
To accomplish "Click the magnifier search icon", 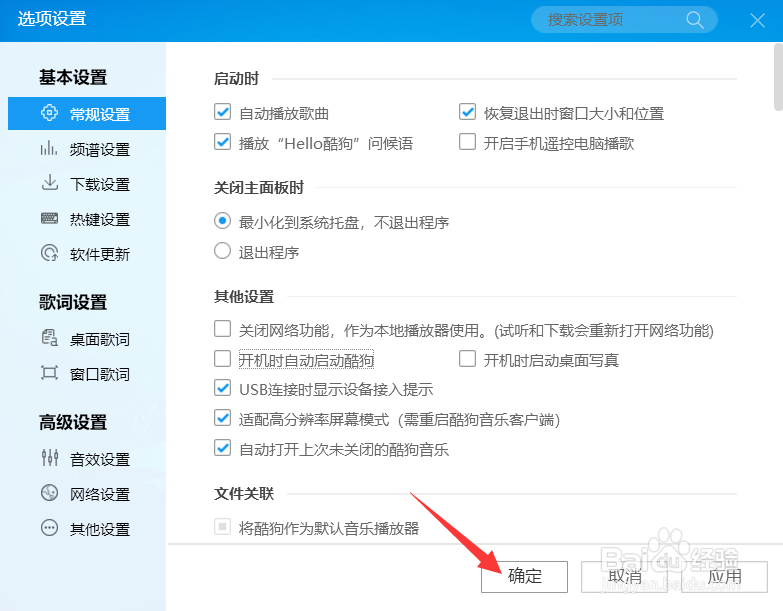I will point(695,20).
